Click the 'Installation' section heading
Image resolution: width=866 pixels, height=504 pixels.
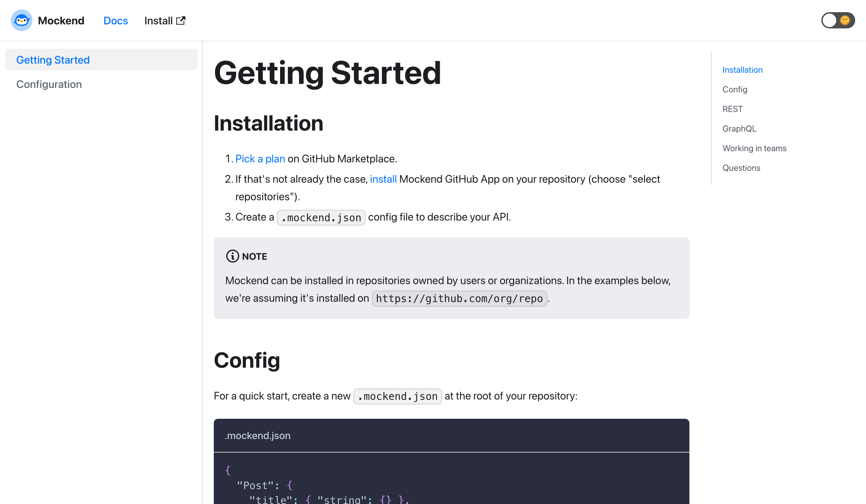(268, 123)
